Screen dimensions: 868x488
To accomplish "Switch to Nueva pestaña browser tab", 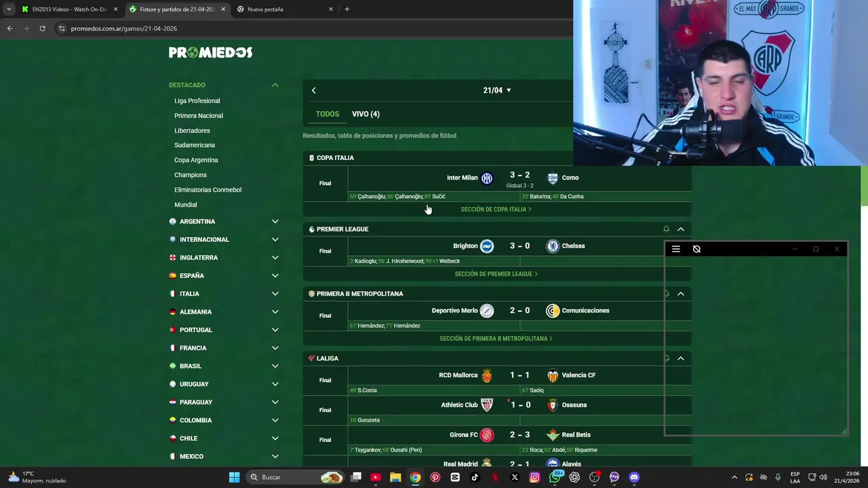I will [285, 9].
